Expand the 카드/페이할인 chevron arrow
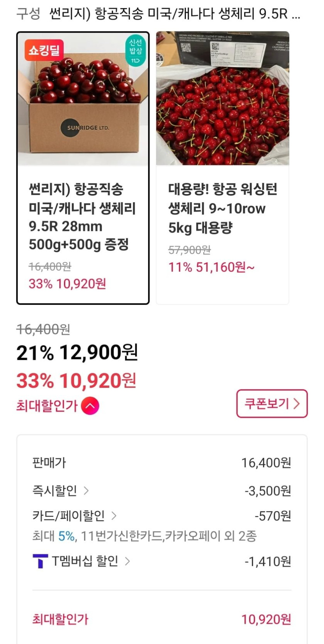The height and width of the screenshot is (644, 324). (114, 516)
